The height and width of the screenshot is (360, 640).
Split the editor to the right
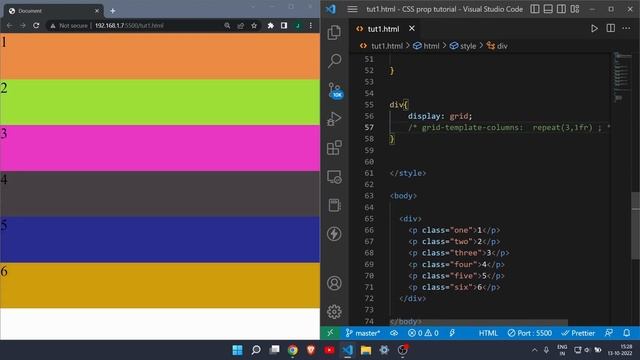pos(611,28)
